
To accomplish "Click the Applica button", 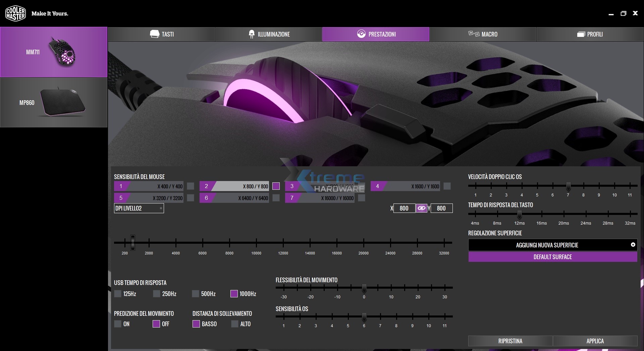I will (x=595, y=341).
